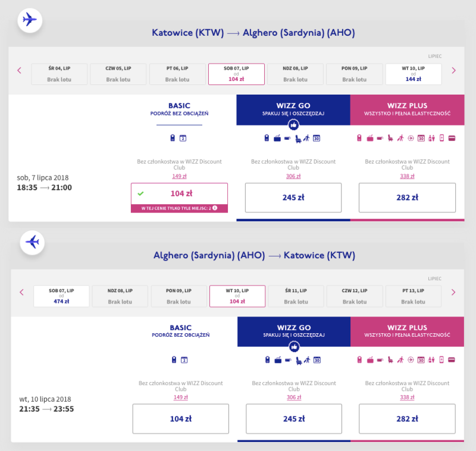
Task: Show later return dates with right arrow
Action: [453, 292]
